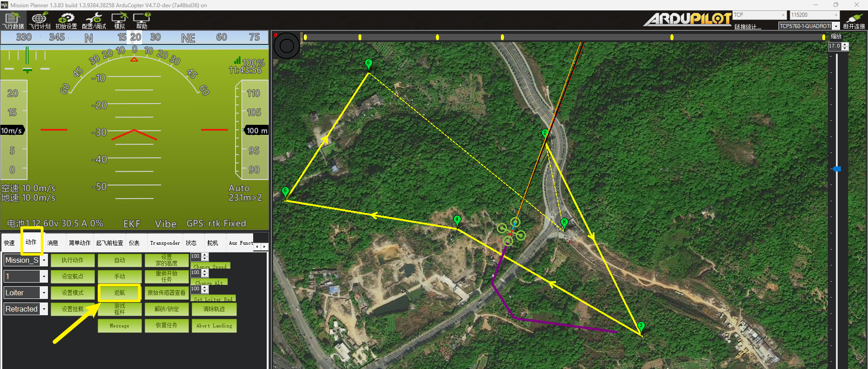Expand the Loiter flight mode dropdown

click(x=44, y=293)
